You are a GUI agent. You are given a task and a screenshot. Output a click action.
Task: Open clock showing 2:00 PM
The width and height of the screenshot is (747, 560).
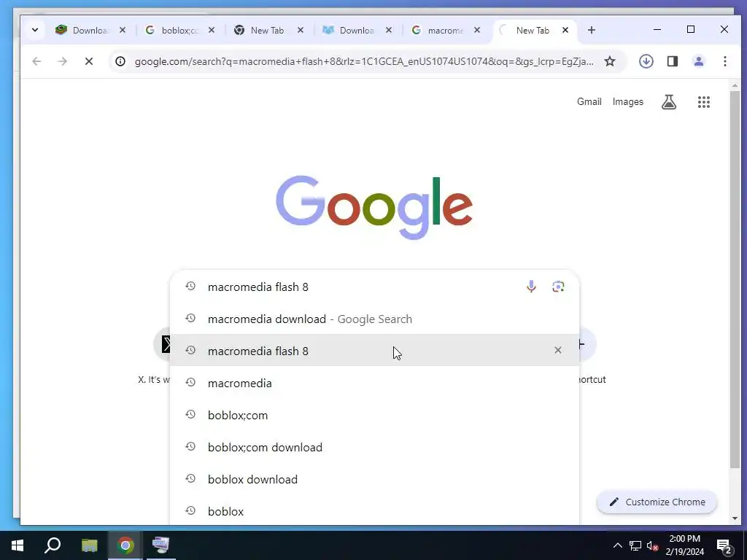tap(684, 545)
